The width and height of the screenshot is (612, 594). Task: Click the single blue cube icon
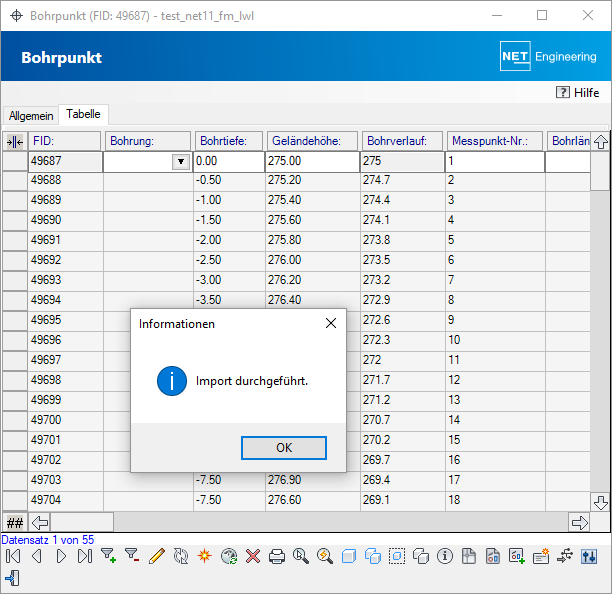point(349,556)
